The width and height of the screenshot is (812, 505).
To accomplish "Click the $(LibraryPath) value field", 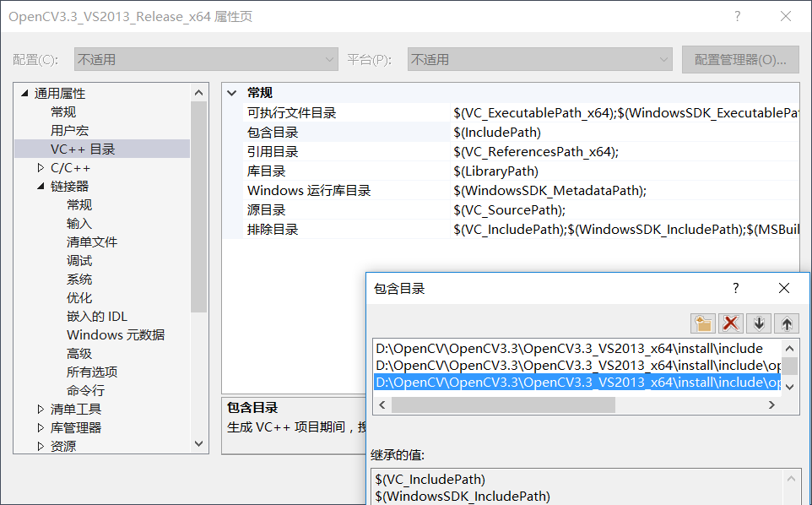I will 625,171.
